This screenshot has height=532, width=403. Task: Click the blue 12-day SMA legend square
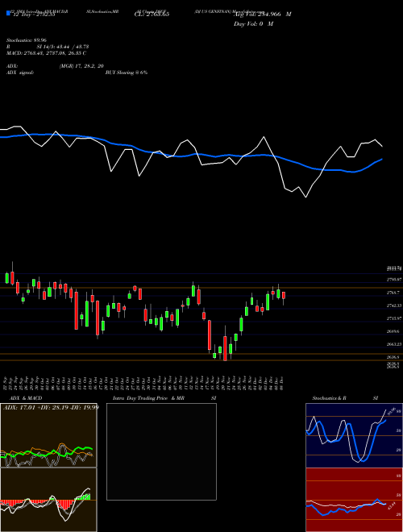[x=9, y=13]
